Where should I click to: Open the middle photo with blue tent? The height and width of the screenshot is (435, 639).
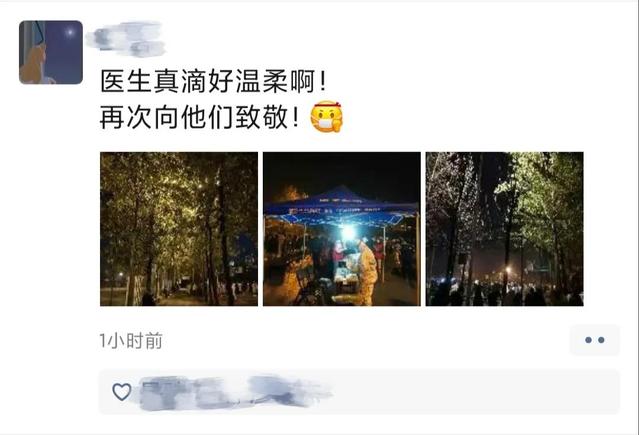click(342, 229)
